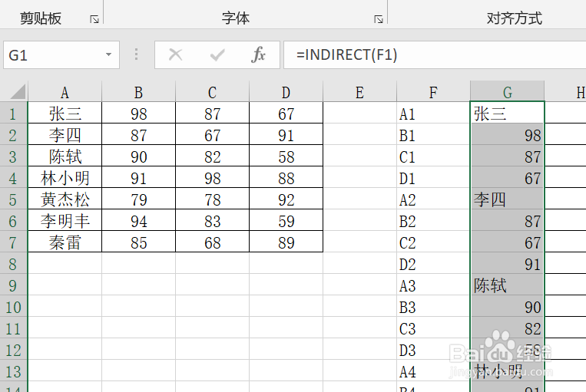This screenshot has height=392, width=586.
Task: Click cell G11 showing 82
Action: click(x=507, y=328)
